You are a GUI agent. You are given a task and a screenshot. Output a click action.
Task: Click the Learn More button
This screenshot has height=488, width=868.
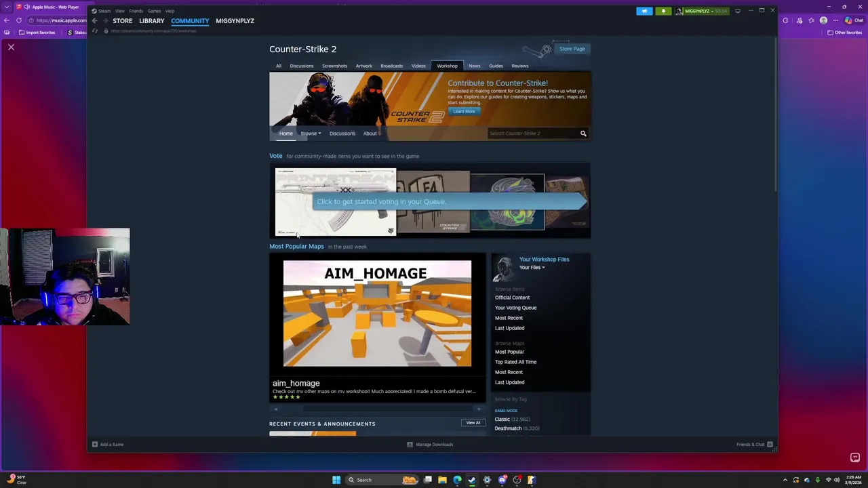point(464,111)
